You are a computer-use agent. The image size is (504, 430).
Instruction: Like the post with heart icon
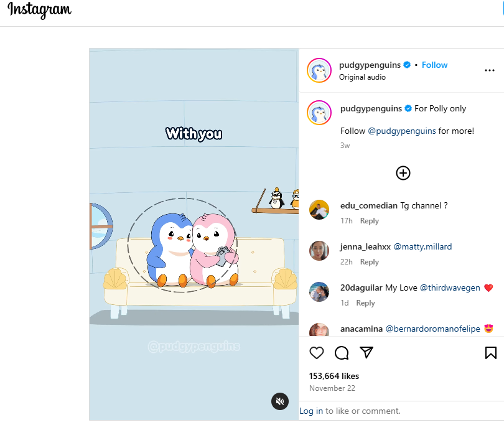317,353
